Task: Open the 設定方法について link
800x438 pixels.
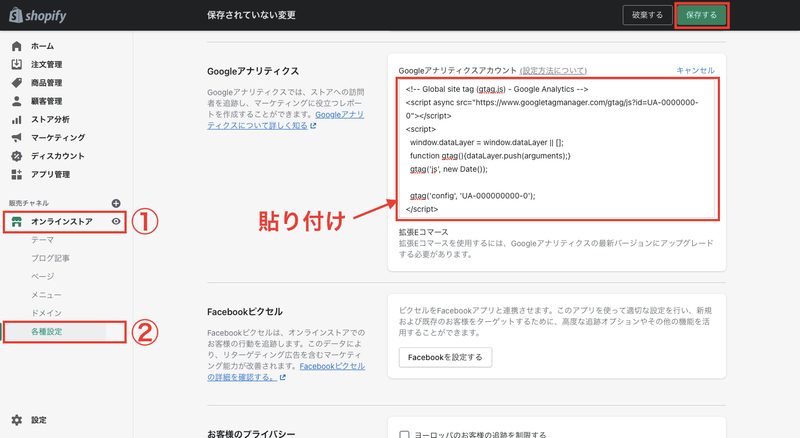Action: pyautogui.click(x=553, y=70)
